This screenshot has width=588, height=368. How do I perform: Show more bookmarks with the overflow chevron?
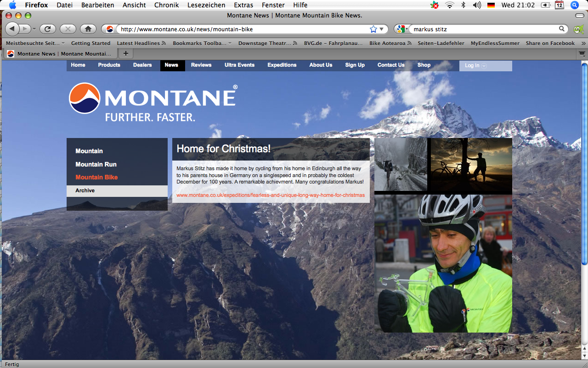click(583, 43)
